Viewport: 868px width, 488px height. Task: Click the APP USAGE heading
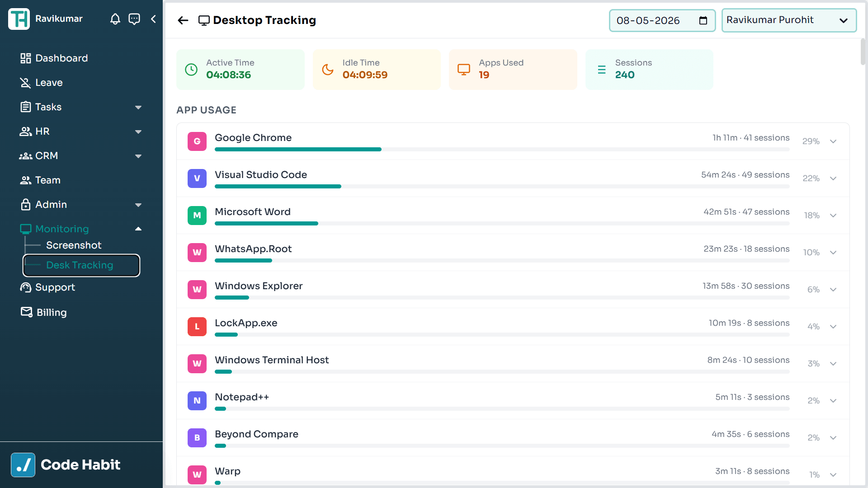(x=207, y=110)
